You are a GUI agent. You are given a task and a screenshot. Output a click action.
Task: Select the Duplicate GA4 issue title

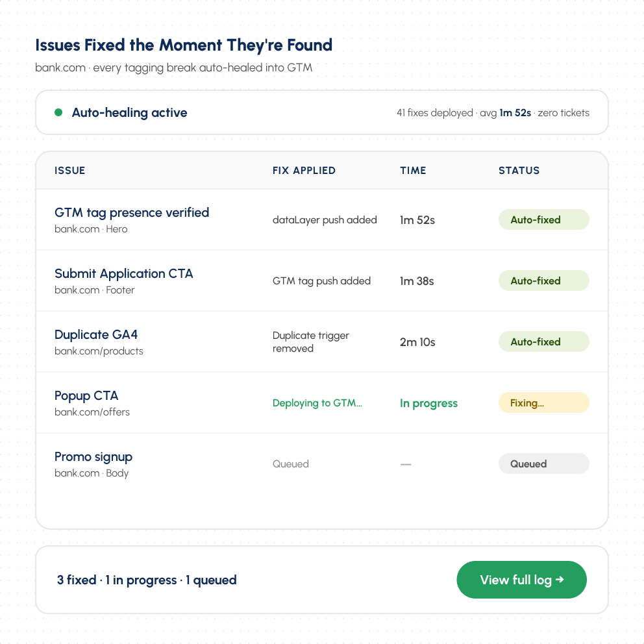point(96,335)
